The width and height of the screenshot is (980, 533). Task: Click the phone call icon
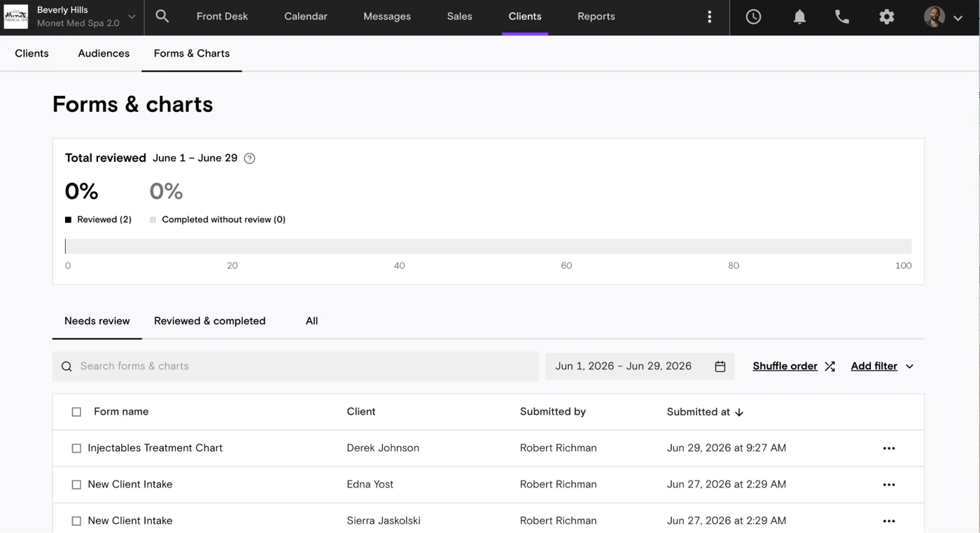842,17
